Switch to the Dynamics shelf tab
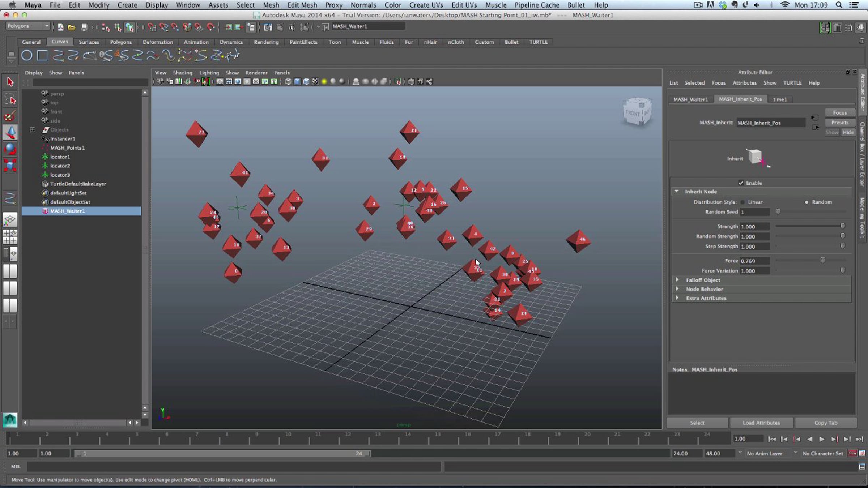The height and width of the screenshot is (488, 868). click(x=231, y=42)
